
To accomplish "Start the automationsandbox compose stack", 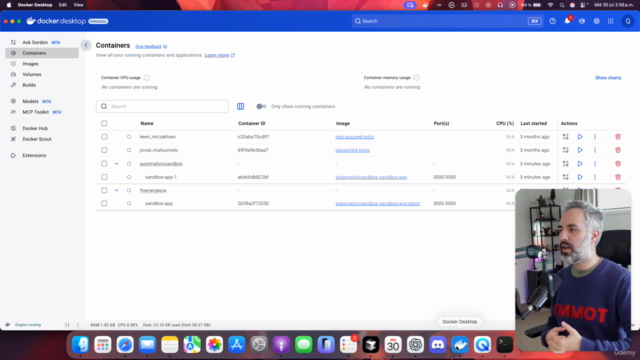I will 580,164.
